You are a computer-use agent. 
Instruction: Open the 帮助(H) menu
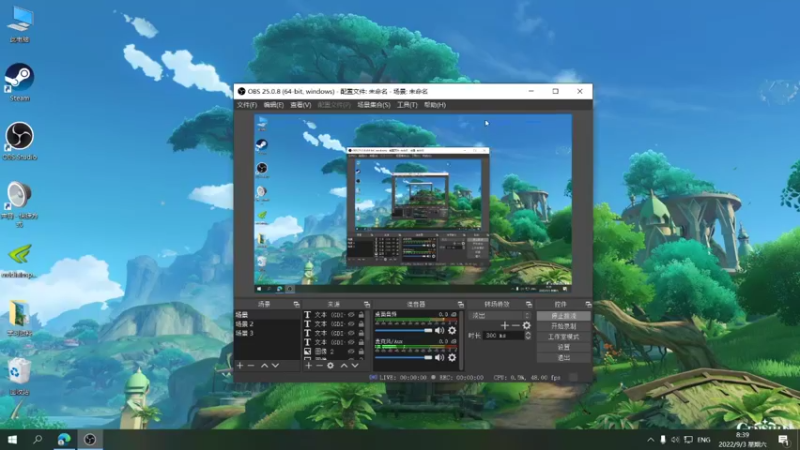point(435,105)
